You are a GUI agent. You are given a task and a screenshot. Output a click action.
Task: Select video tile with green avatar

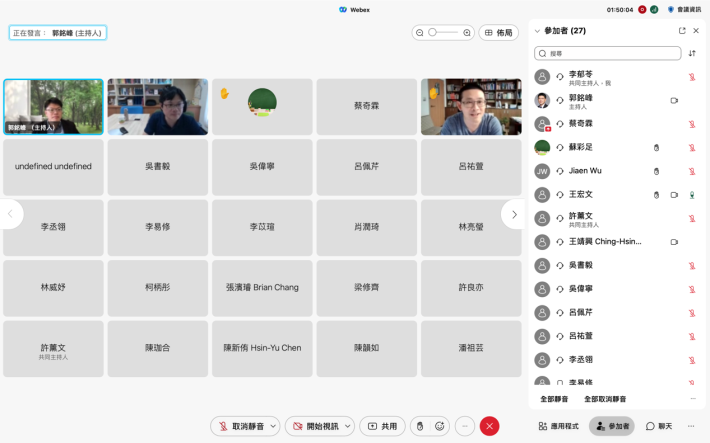(x=262, y=107)
